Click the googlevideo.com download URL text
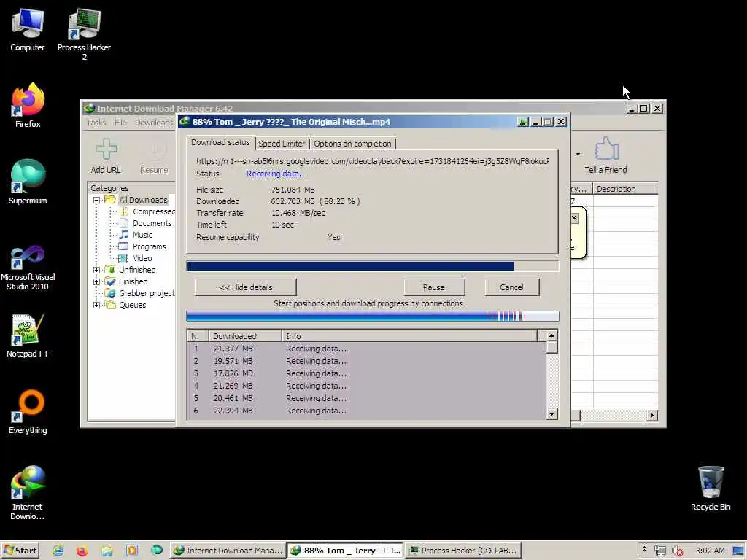The image size is (747, 560). (x=372, y=161)
